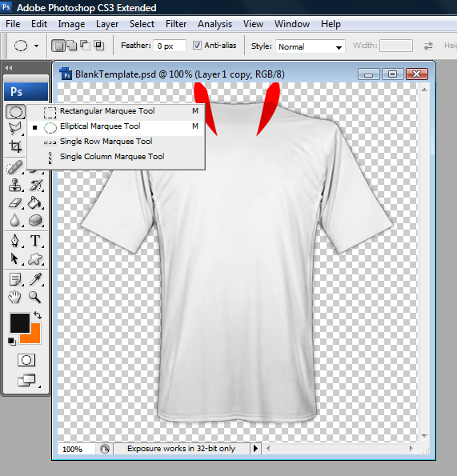This screenshot has height=476, width=457.
Task: Select the Paint Bucket tool
Action: (35, 202)
